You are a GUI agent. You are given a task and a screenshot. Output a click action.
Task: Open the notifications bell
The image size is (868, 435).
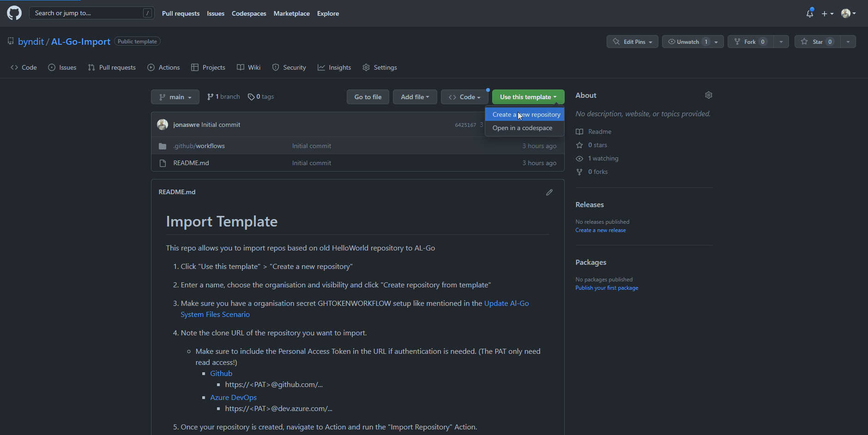(809, 13)
